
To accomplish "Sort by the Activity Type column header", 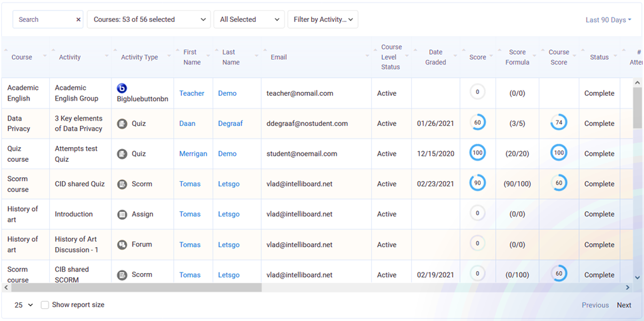I will click(139, 57).
